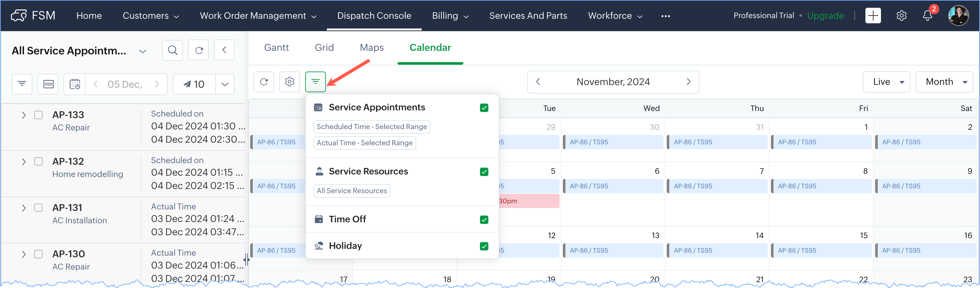Click the pink event on the calendar
This screenshot has height=288, width=980.
point(529,201)
